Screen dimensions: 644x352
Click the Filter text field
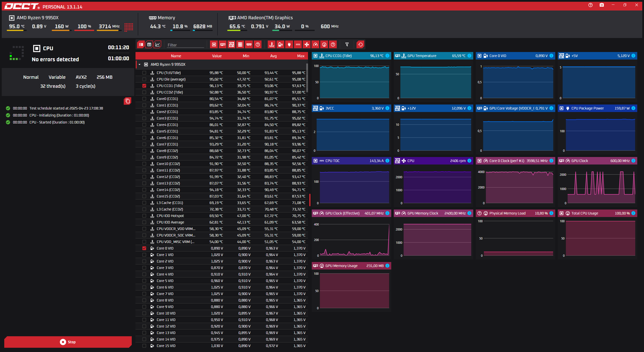(x=185, y=45)
